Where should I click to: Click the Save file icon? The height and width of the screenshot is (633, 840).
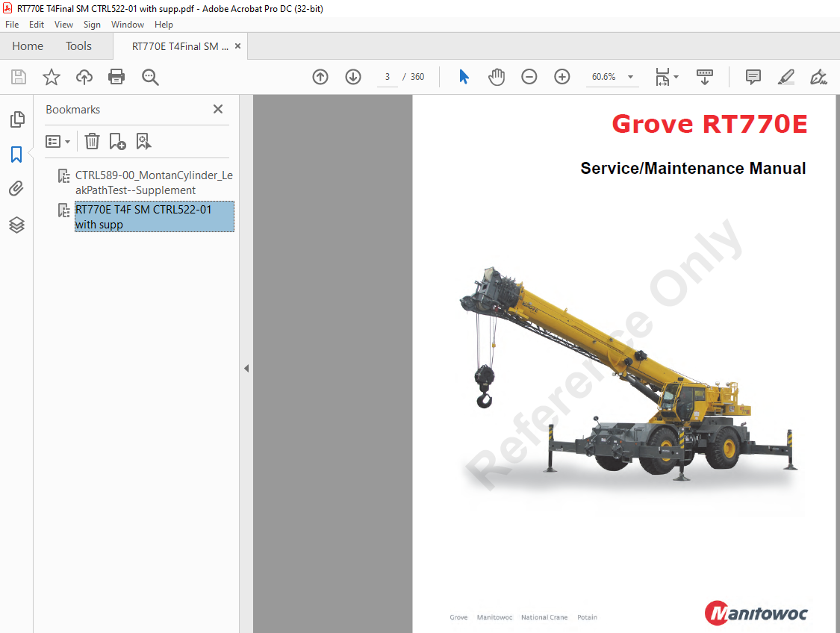click(x=19, y=77)
